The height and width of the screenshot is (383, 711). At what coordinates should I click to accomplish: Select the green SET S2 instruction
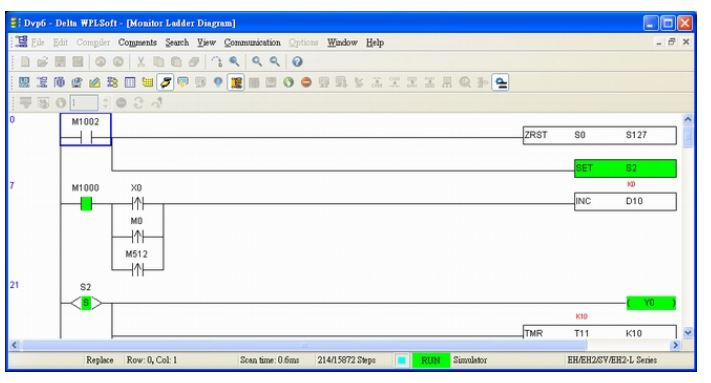click(625, 168)
